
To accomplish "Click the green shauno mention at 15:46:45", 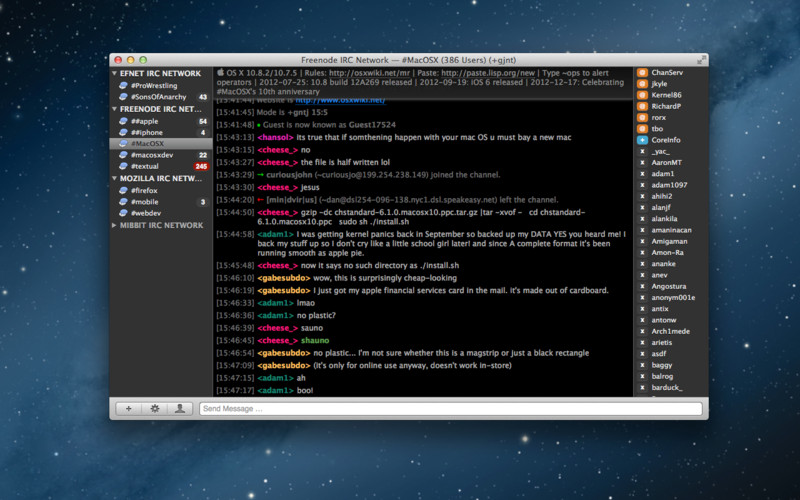I will [x=315, y=340].
